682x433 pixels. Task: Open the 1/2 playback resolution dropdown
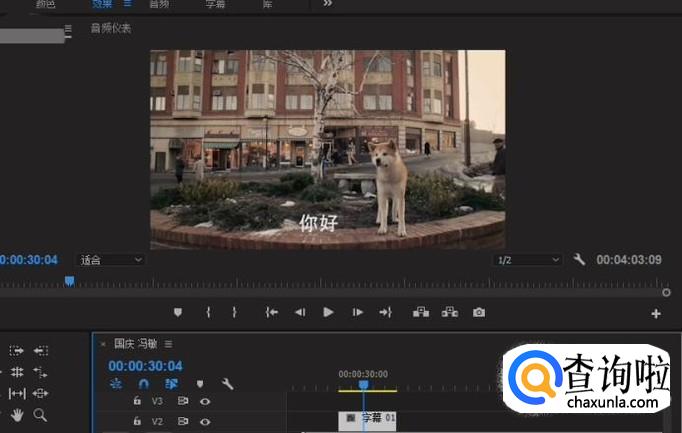[x=528, y=260]
